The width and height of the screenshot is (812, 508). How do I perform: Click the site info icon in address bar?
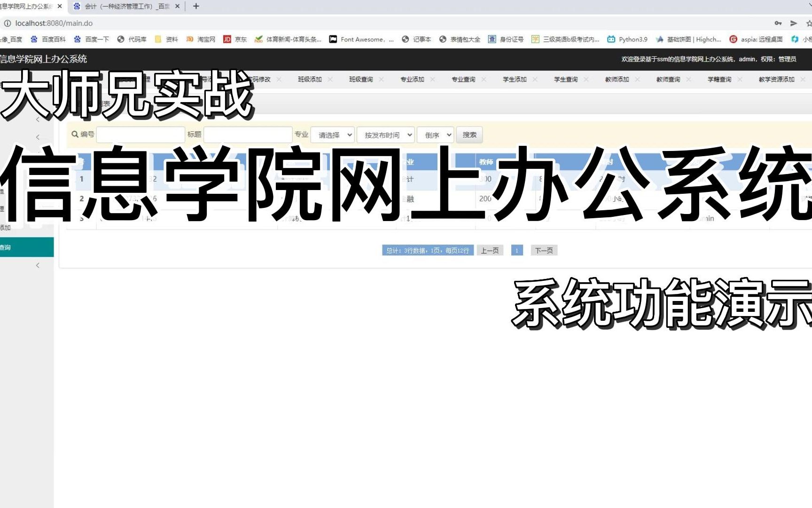tap(8, 23)
